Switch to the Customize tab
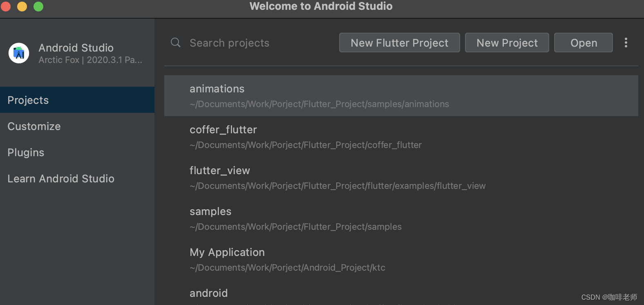 coord(77,126)
